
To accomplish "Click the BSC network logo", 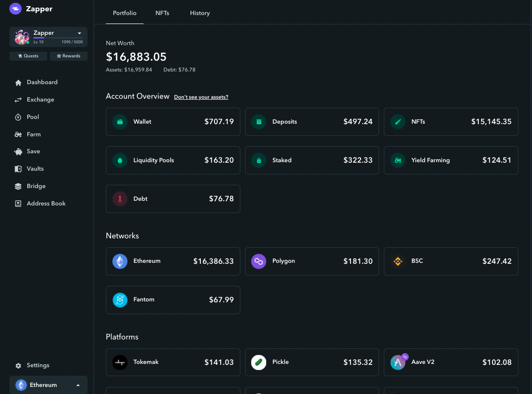I will tap(397, 261).
